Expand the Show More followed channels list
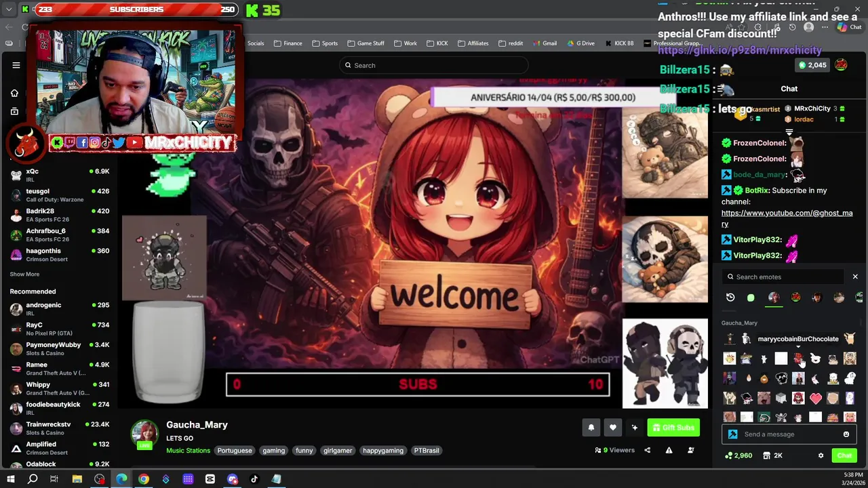The image size is (868, 488). pos(24,274)
